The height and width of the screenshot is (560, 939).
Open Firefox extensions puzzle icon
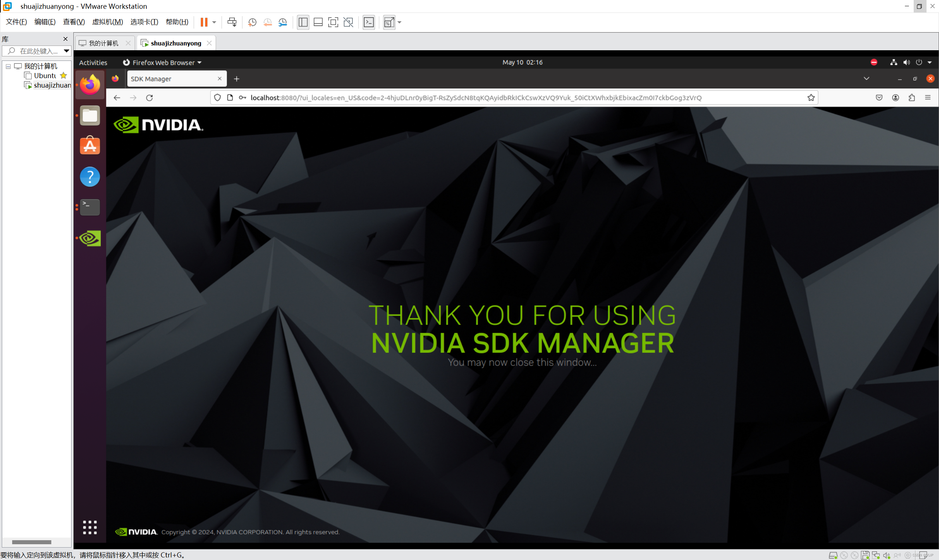point(911,98)
